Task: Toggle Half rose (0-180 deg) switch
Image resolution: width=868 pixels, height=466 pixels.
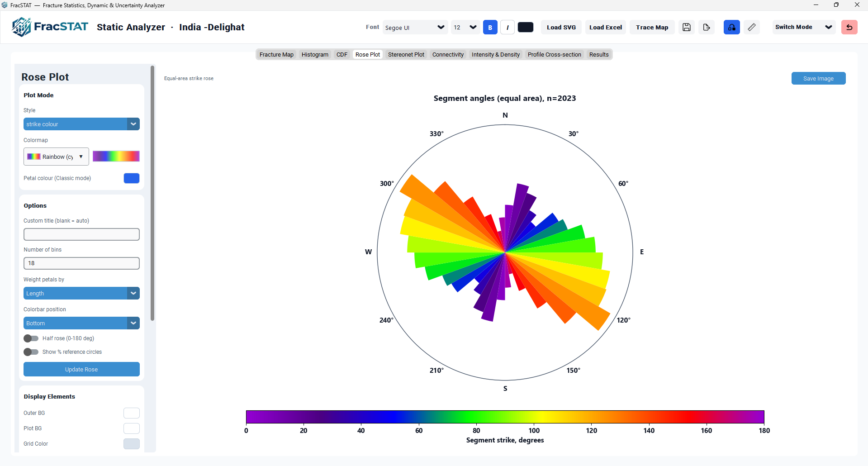Action: click(31, 338)
